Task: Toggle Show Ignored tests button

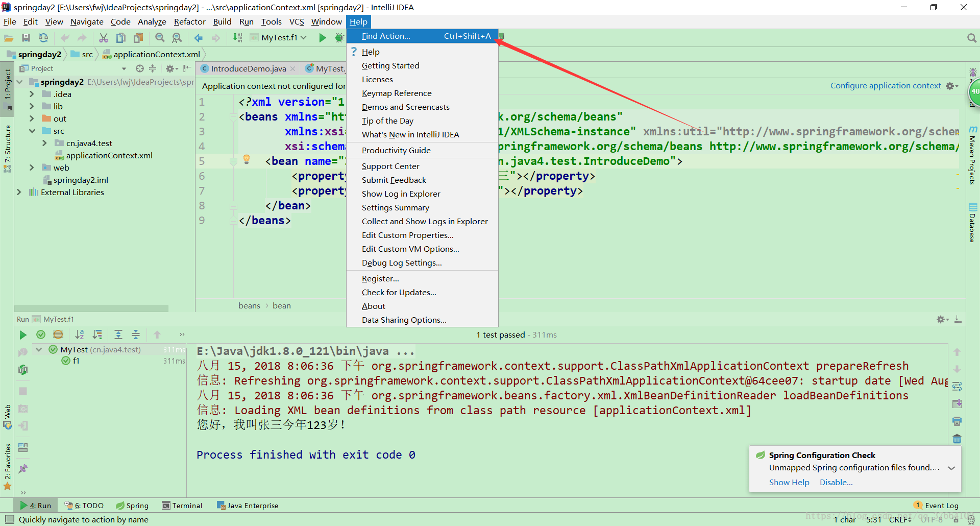Action: pos(58,334)
